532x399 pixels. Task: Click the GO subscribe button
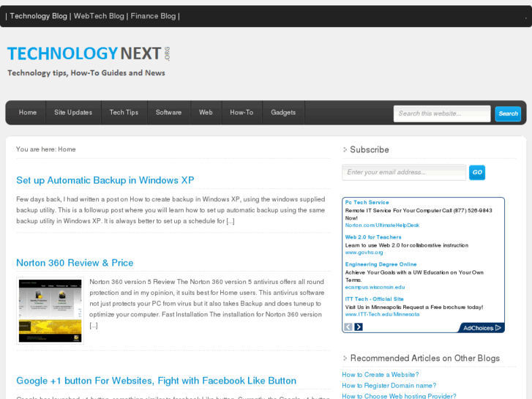click(x=477, y=173)
